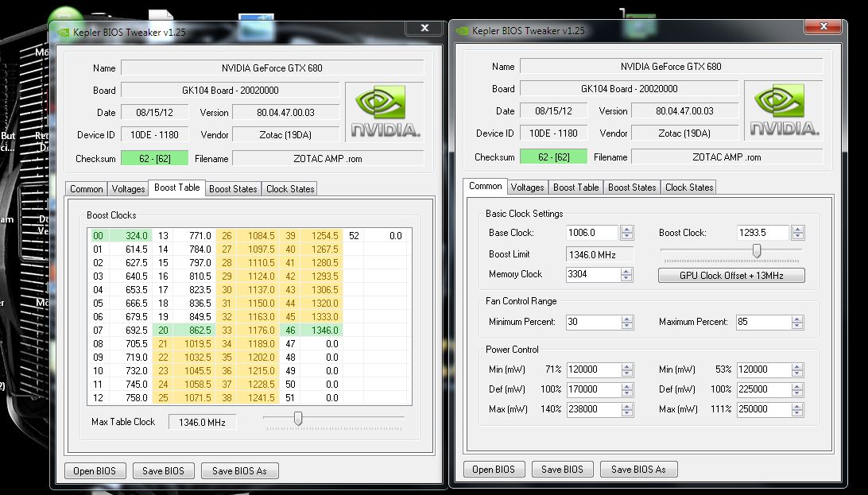The image size is (868, 495).
Task: Click the Base Clock input field
Action: pyautogui.click(x=591, y=233)
